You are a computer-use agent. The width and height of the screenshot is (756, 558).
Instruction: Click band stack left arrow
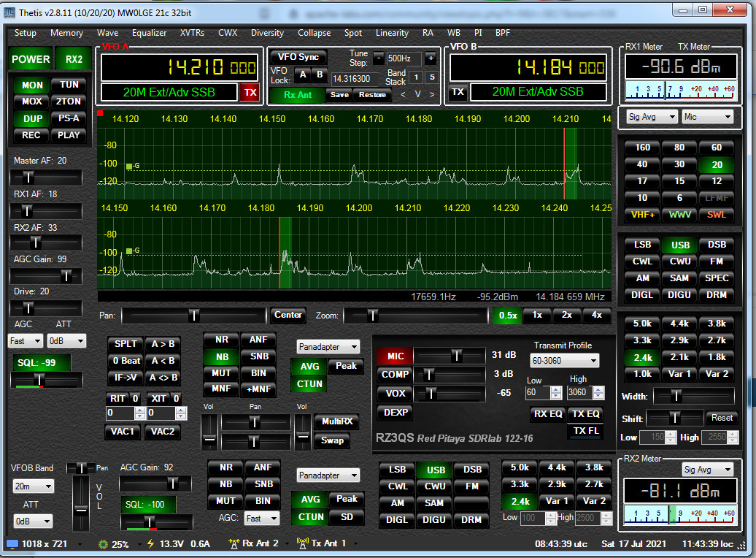click(x=403, y=95)
